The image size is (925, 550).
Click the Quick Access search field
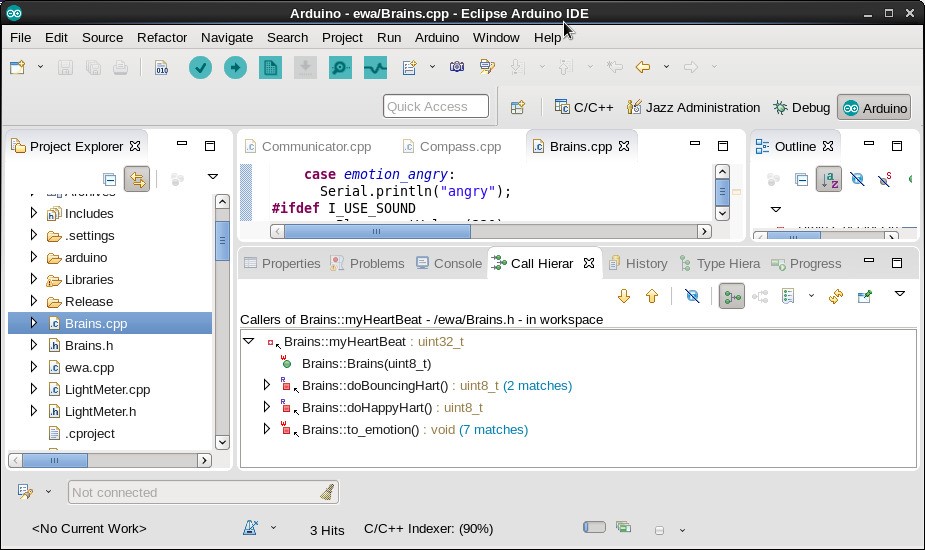(435, 107)
